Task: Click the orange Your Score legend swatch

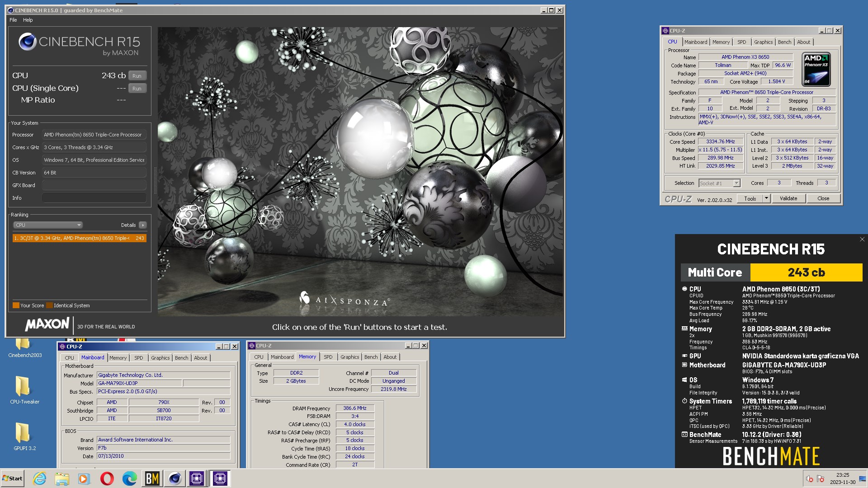Action: (16, 305)
